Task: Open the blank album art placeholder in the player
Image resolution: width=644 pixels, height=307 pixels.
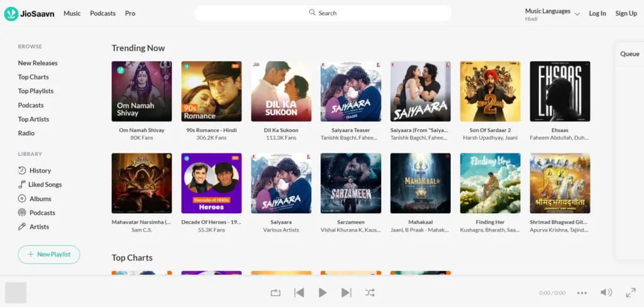Action: click(16, 293)
